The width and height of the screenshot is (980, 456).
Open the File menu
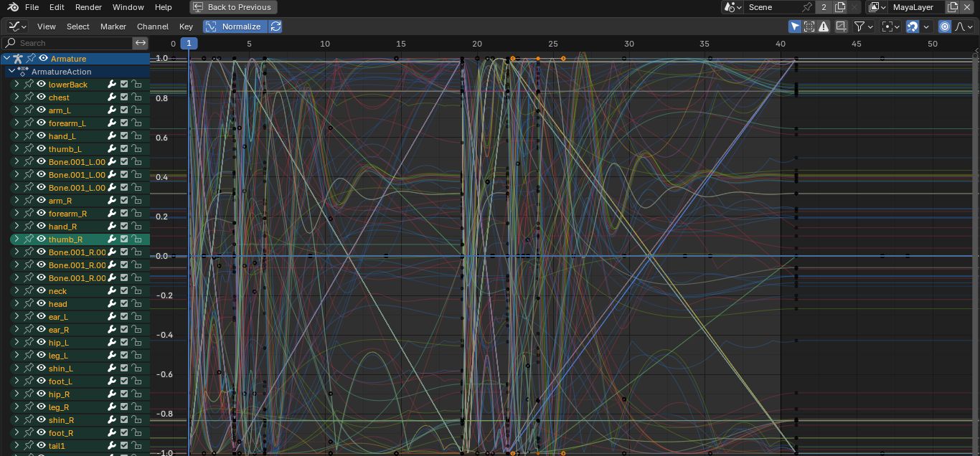click(32, 7)
